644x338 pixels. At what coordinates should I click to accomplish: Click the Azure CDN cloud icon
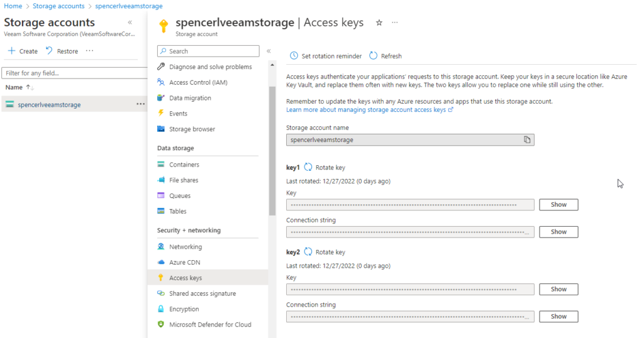(161, 262)
